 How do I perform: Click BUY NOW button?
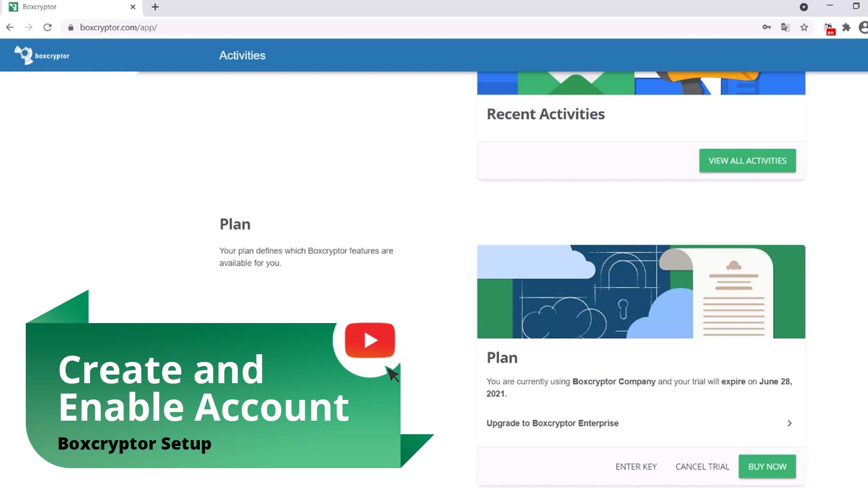[x=767, y=466]
